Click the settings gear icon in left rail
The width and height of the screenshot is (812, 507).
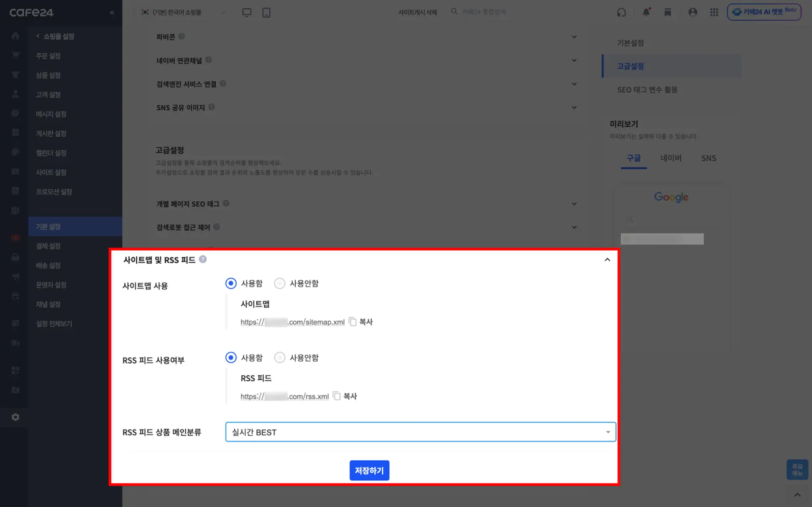16,417
